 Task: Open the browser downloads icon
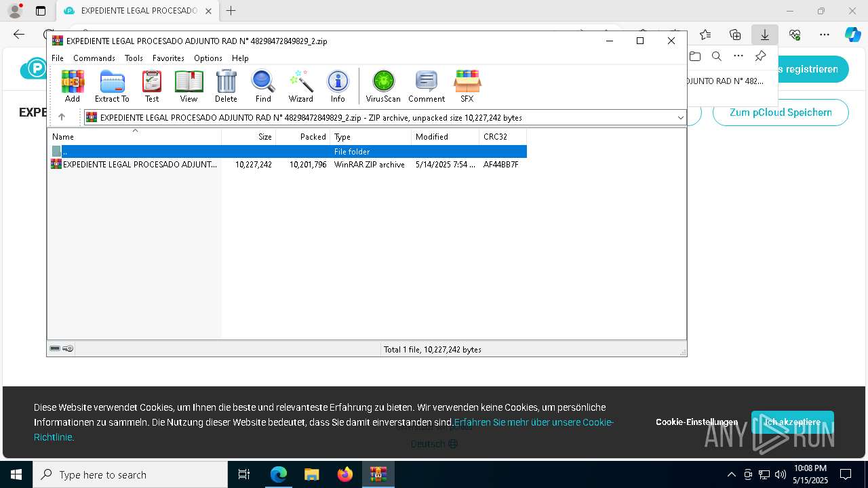(x=764, y=35)
